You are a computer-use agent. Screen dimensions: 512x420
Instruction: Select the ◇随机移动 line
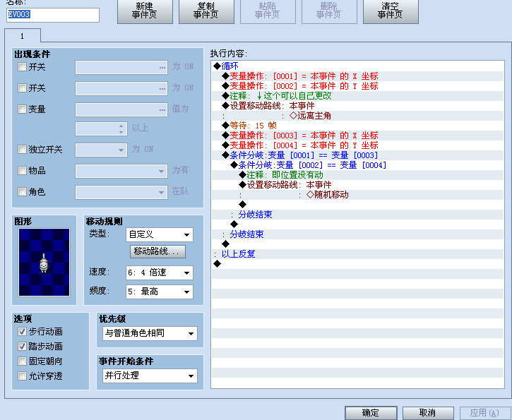357,195
